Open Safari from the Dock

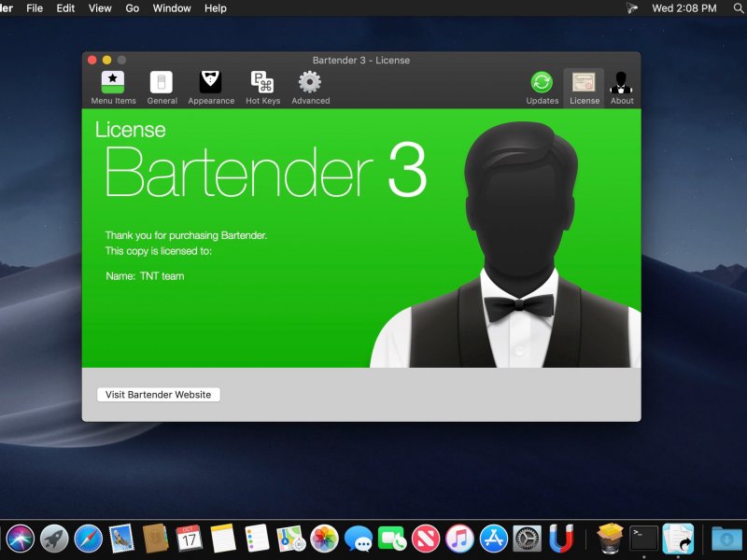coord(88,539)
